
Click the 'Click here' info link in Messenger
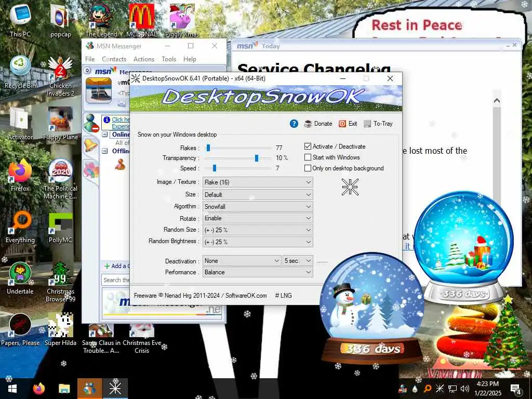(121, 119)
